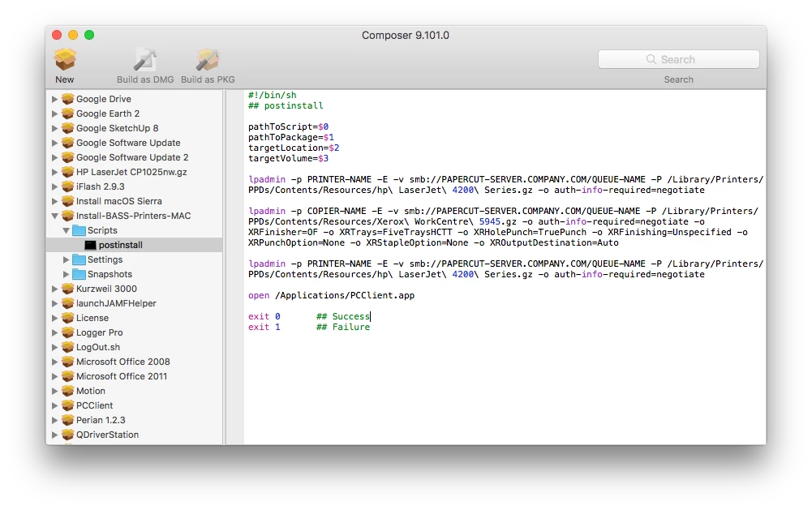Viewport: 812px width, 510px height.
Task: Click the postinstall script file icon
Action: [x=90, y=245]
